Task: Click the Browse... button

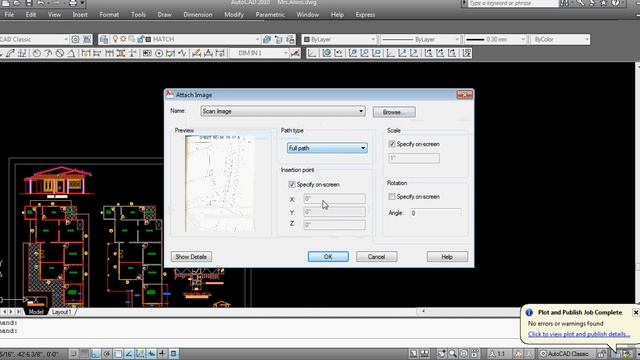Action: (394, 112)
